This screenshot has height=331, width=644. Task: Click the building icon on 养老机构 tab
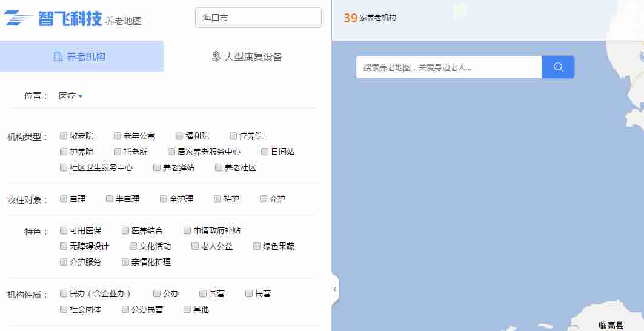click(58, 56)
